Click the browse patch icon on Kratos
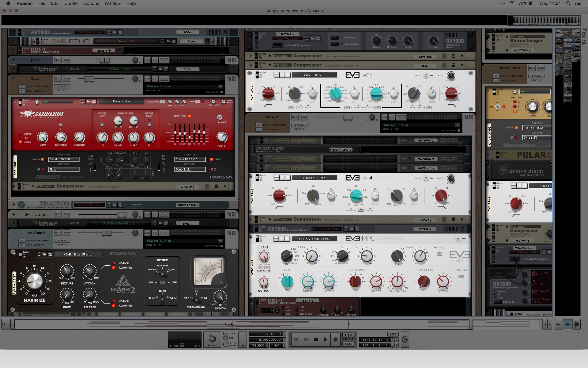Screen dimensions: 588x368 pyautogui.click(x=44, y=254)
